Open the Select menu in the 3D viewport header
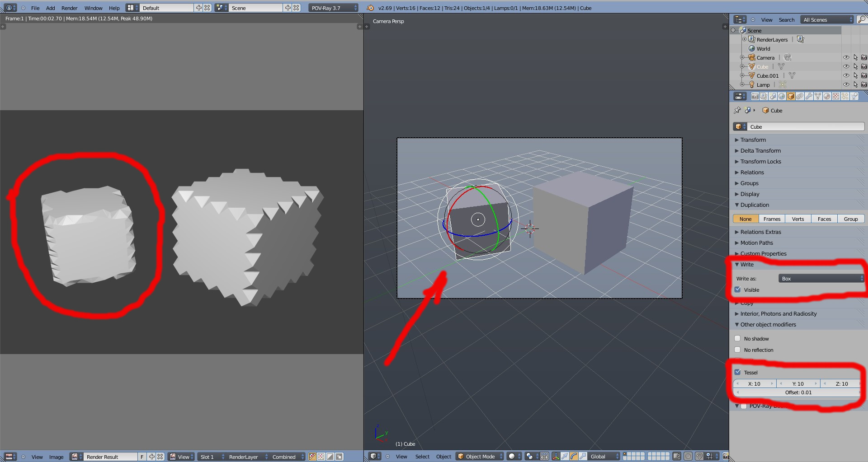 (422, 457)
